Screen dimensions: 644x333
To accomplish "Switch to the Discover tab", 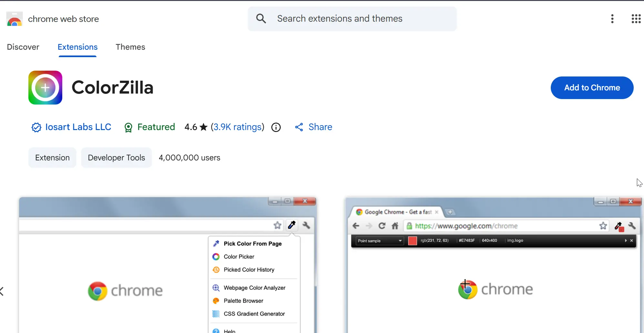I will coord(23,47).
